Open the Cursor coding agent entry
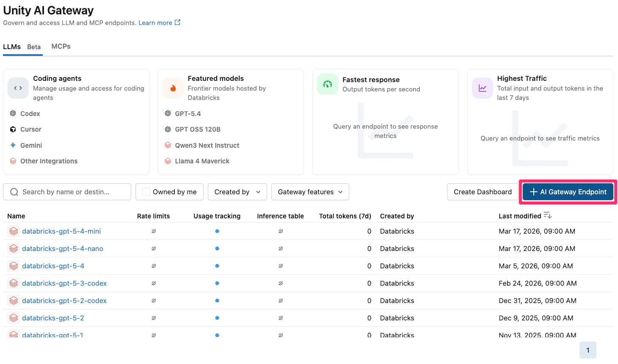The width and height of the screenshot is (618, 364). click(30, 130)
